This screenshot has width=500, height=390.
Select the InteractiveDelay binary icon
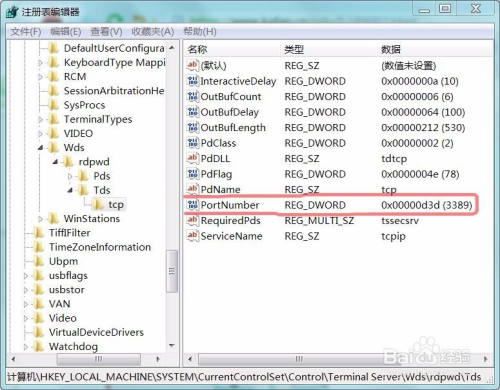point(193,81)
